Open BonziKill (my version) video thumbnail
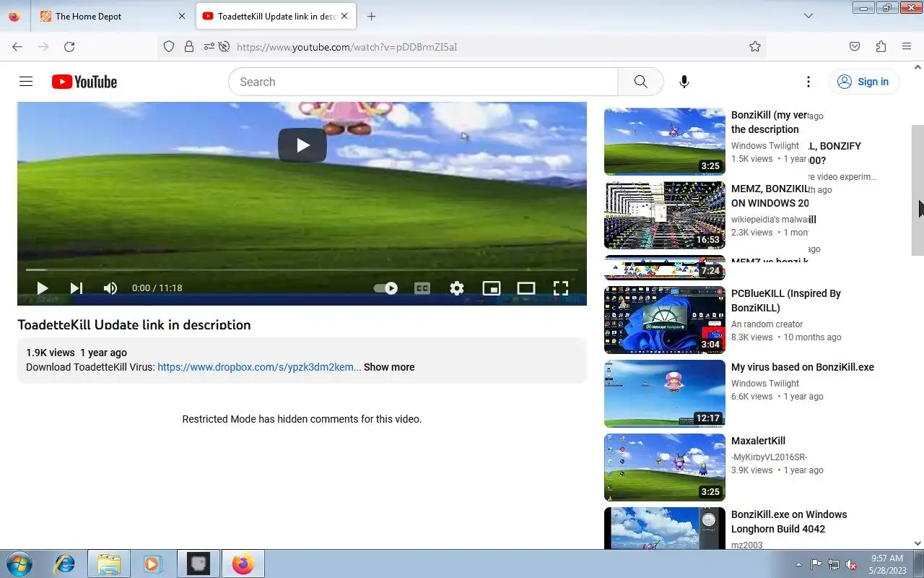Screen dimensions: 924x578 [x=664, y=142]
